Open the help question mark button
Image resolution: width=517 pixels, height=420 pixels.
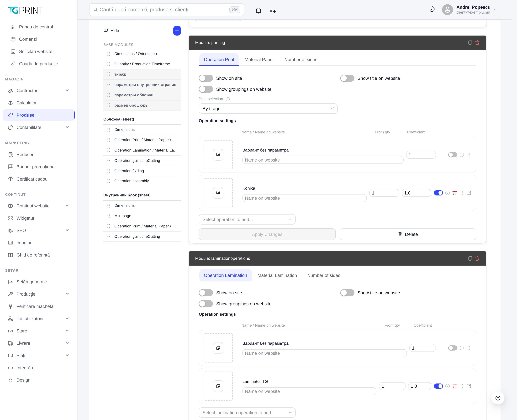[x=498, y=398]
